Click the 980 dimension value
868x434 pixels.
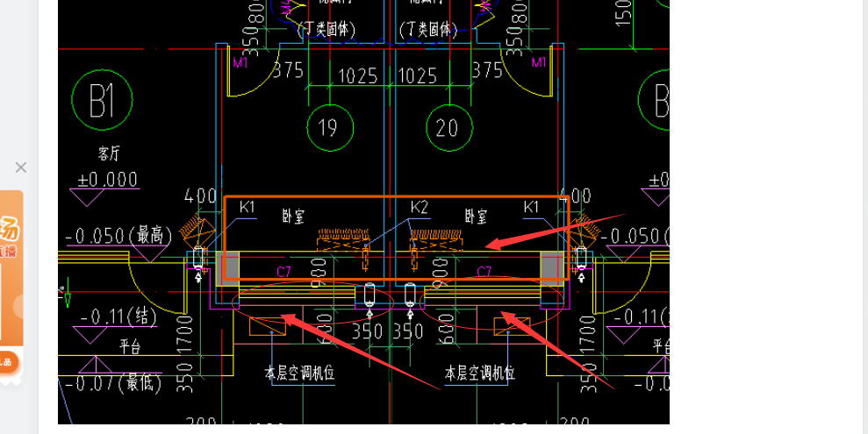pos(319,274)
